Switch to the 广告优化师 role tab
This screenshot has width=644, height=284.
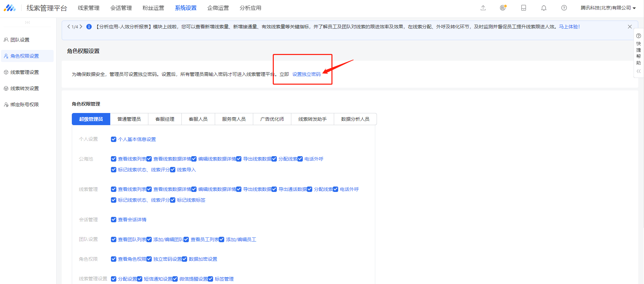click(x=272, y=119)
